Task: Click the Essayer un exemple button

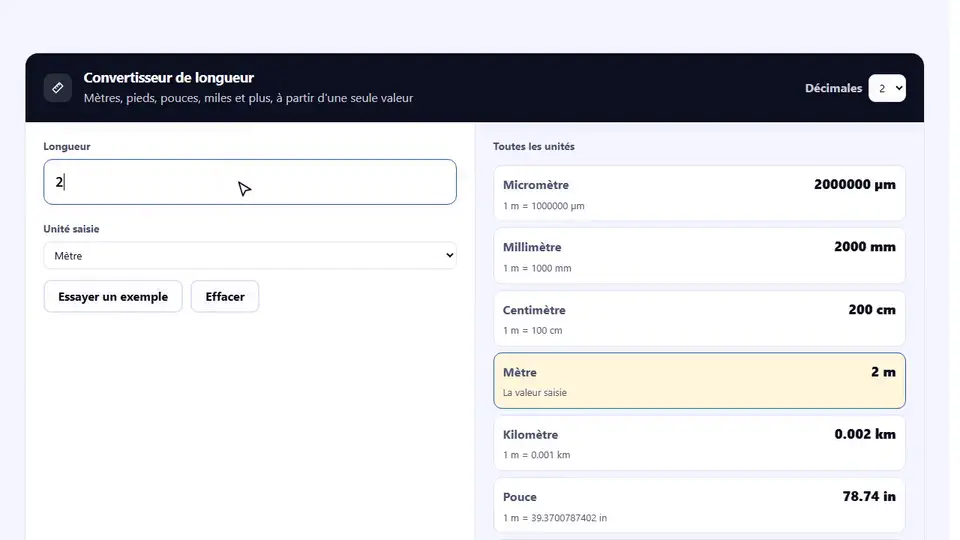Action: [x=113, y=296]
